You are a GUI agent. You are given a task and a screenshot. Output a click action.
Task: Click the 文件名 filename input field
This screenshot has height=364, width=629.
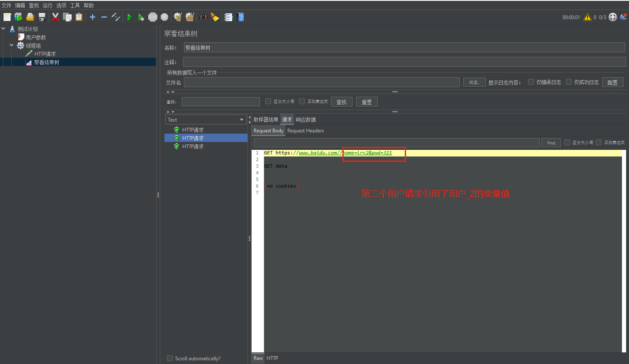pos(322,82)
